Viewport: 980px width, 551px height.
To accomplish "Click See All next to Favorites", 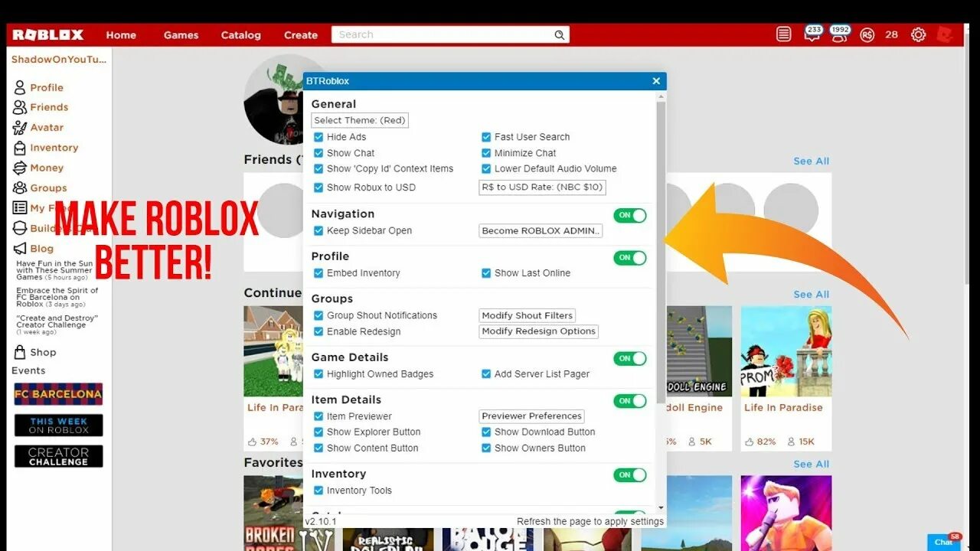I will click(x=812, y=465).
